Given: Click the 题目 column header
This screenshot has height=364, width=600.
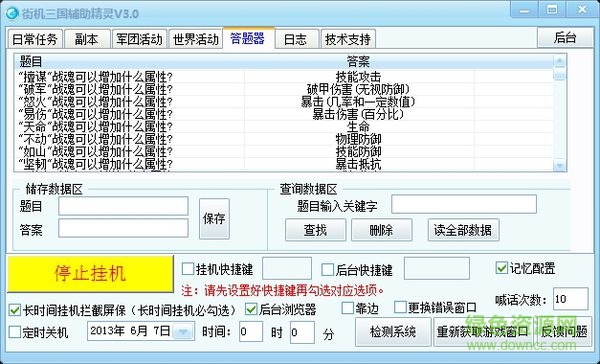Looking at the screenshot, I should point(129,61).
